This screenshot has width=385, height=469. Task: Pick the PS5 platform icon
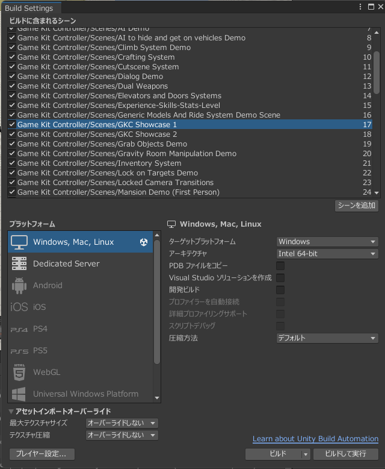click(19, 351)
